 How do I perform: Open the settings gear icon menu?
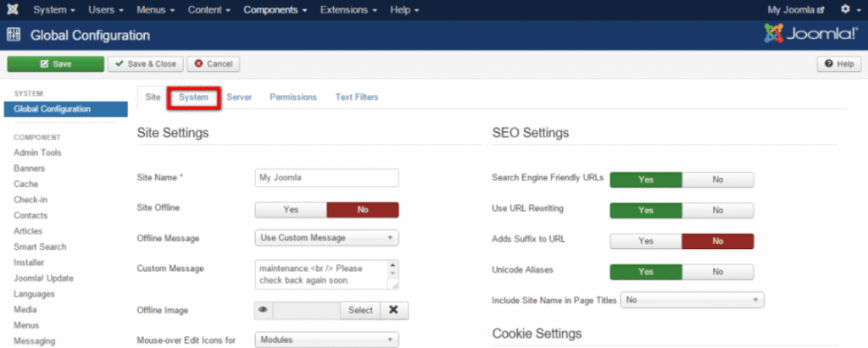click(x=848, y=10)
